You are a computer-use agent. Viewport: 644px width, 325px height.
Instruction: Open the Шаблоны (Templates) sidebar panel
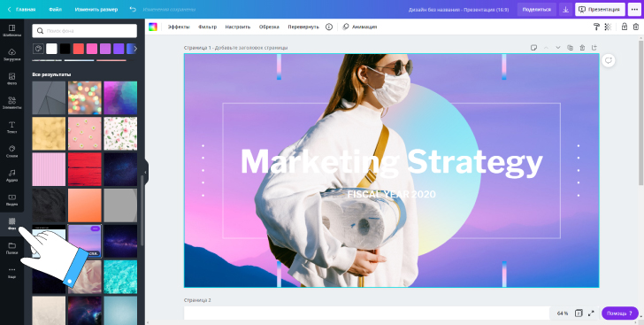(x=11, y=30)
